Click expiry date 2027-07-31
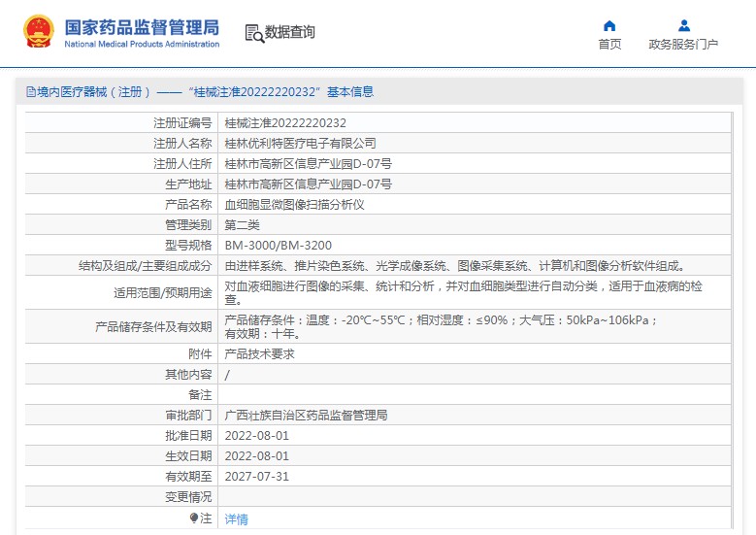Screen dimensions: 756x535 (x=257, y=476)
